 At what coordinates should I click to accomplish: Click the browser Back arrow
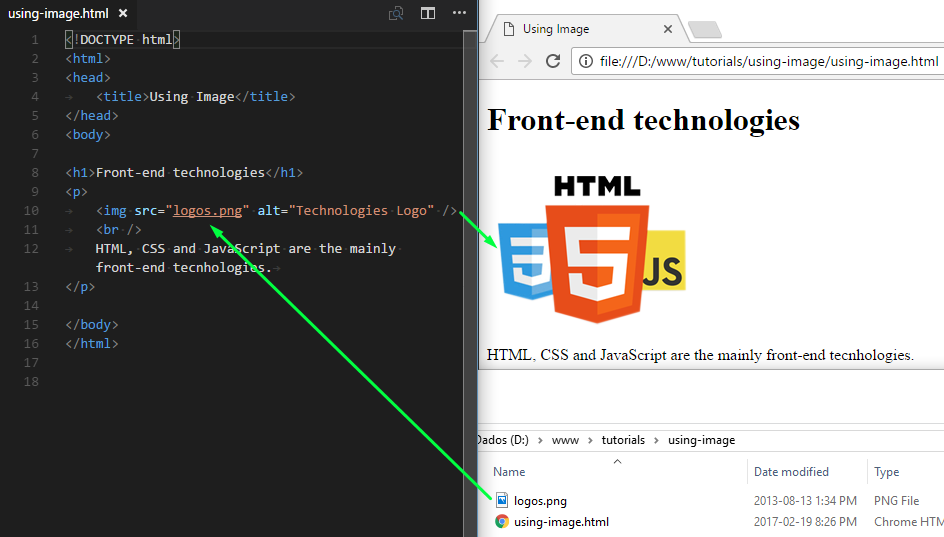[497, 61]
